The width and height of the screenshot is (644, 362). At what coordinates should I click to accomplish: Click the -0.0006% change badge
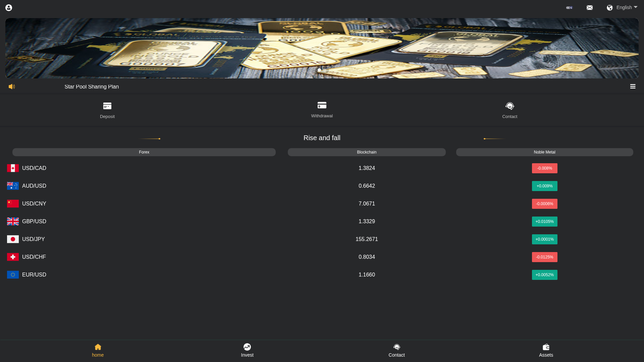544,204
